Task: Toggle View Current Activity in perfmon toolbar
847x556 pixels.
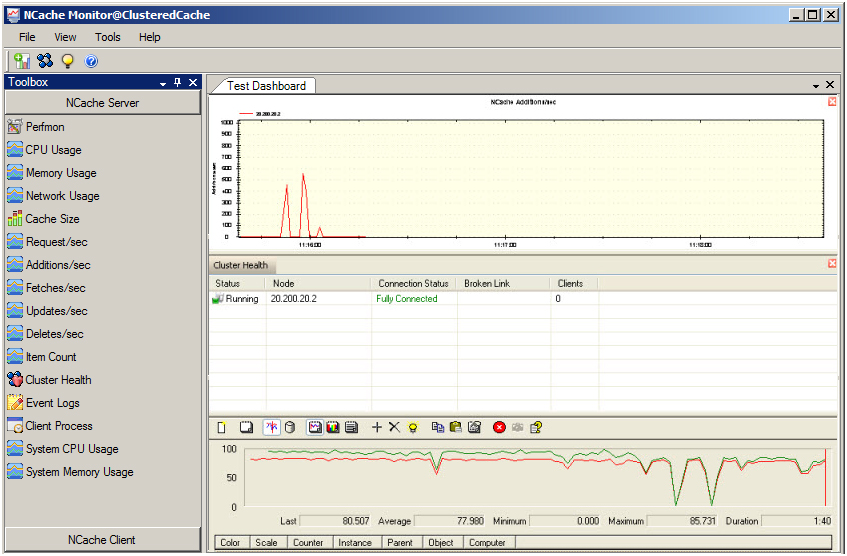Action: [x=271, y=427]
